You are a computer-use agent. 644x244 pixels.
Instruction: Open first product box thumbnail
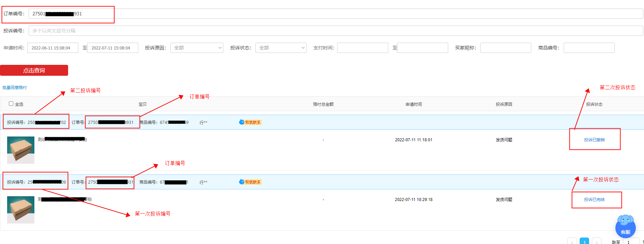[21, 150]
